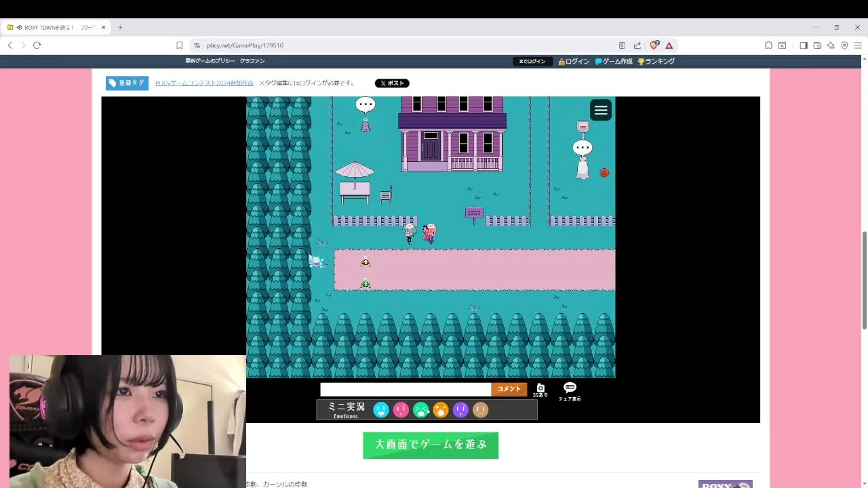Select the ROXY TOWN browser tab
This screenshot has height=488, width=868.
pos(56,27)
